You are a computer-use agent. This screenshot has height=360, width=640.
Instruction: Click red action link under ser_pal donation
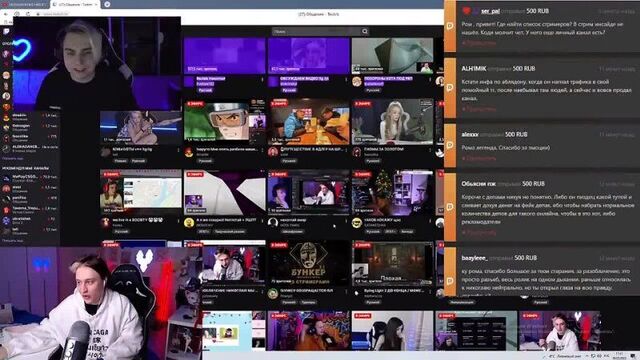[x=479, y=42]
